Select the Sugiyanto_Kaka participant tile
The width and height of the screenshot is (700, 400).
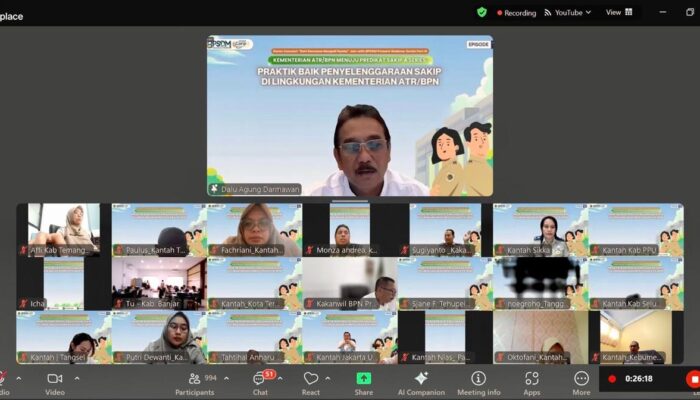pos(445,230)
